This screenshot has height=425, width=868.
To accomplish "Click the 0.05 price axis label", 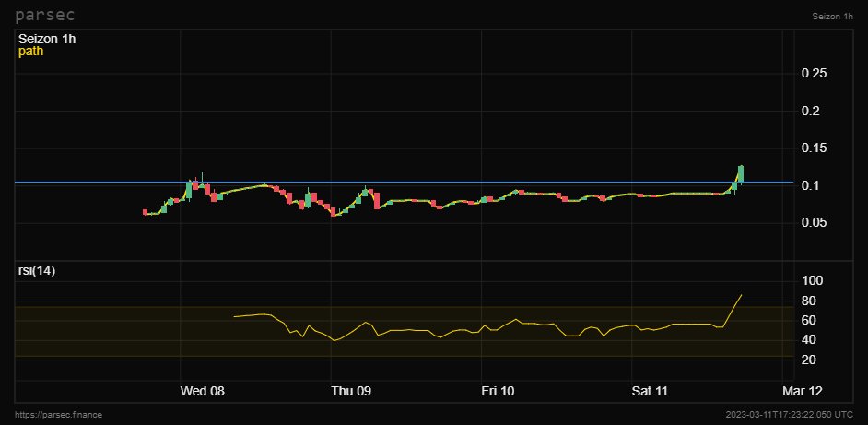I will pos(814,222).
